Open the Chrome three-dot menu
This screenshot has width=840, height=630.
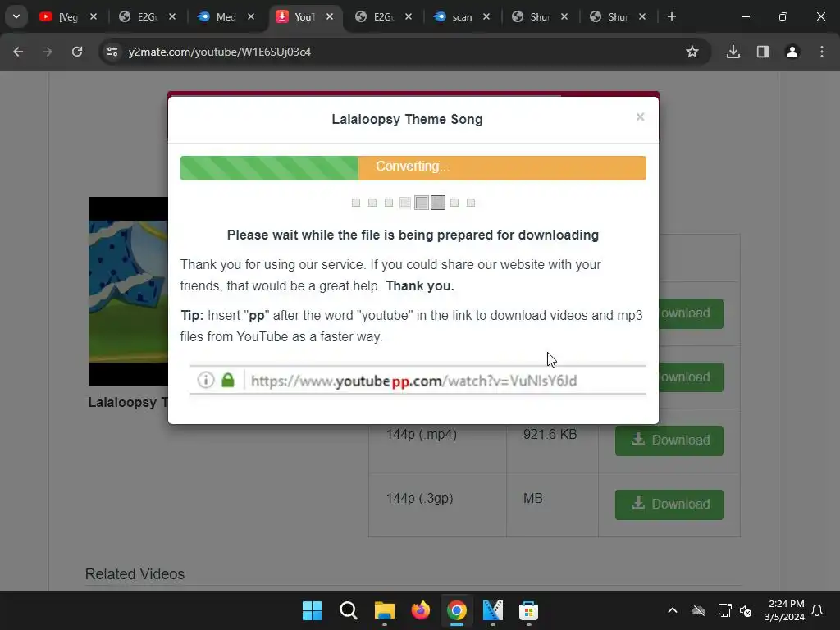(x=822, y=52)
